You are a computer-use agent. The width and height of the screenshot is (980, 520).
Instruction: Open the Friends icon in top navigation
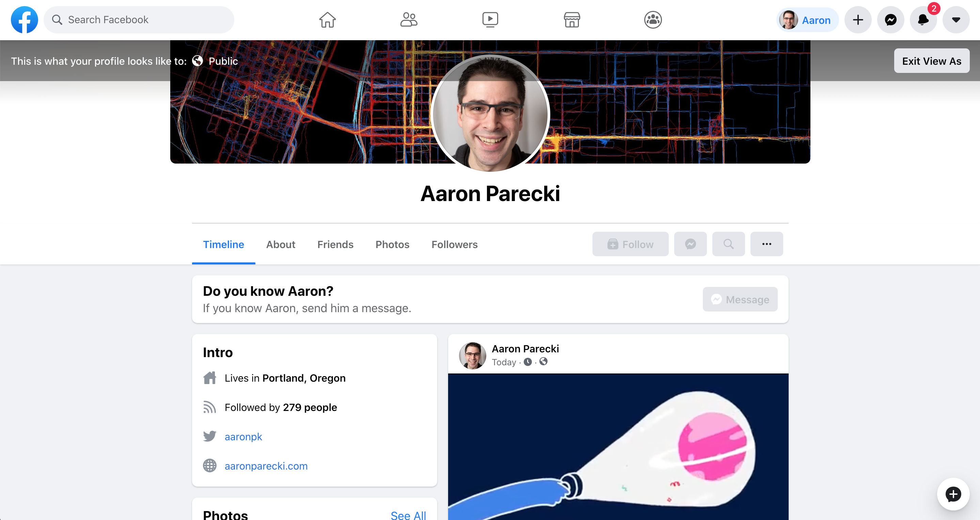coord(409,20)
